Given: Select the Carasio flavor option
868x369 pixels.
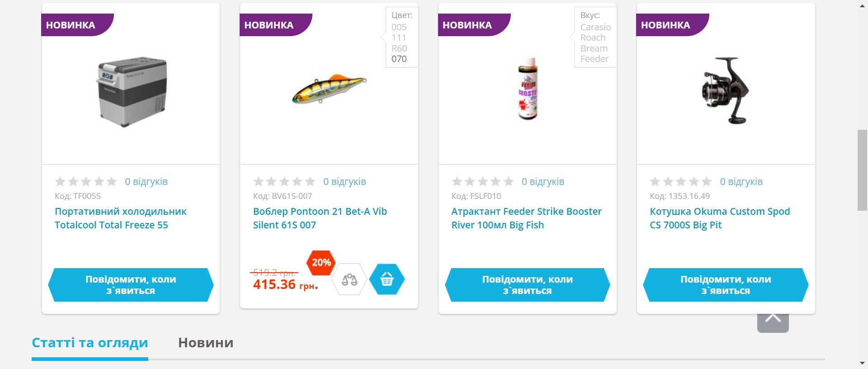Looking at the screenshot, I should [x=595, y=28].
